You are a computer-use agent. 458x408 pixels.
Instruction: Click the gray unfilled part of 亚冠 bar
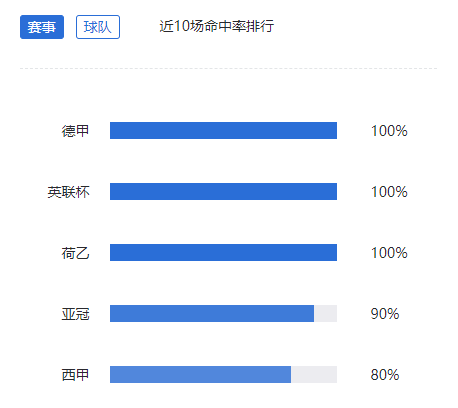point(325,313)
